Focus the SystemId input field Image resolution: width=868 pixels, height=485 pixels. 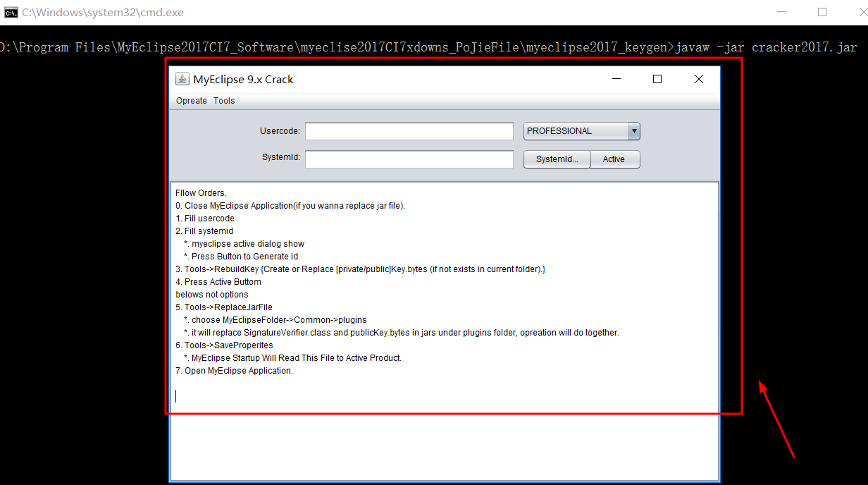[409, 159]
